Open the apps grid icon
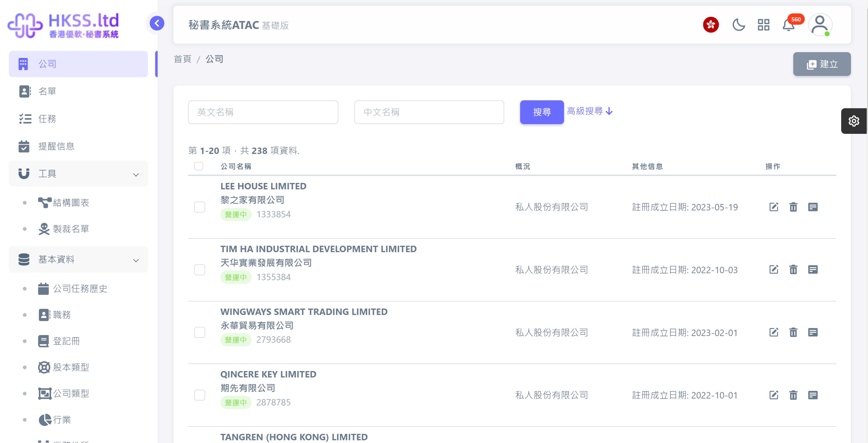This screenshot has height=443, width=868. click(x=763, y=25)
